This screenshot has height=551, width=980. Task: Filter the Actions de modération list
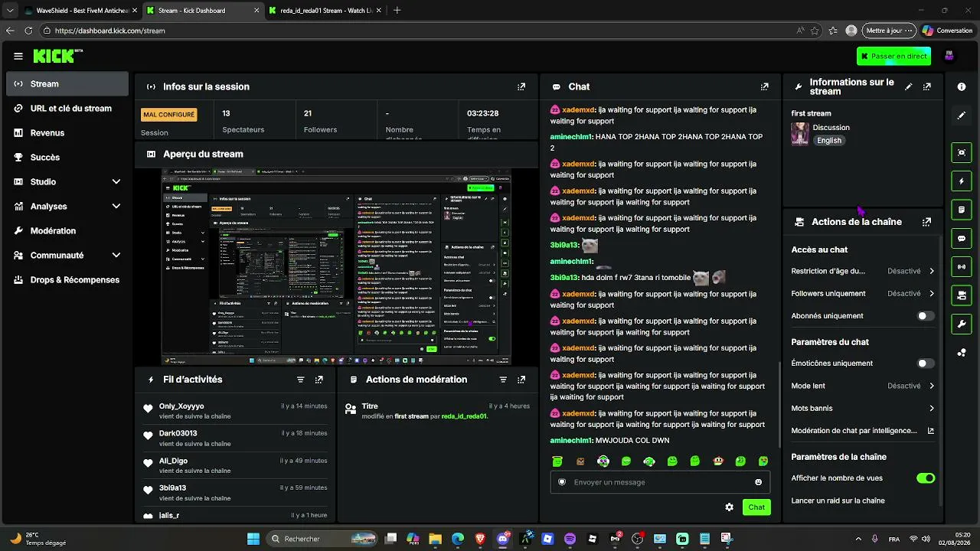(503, 380)
